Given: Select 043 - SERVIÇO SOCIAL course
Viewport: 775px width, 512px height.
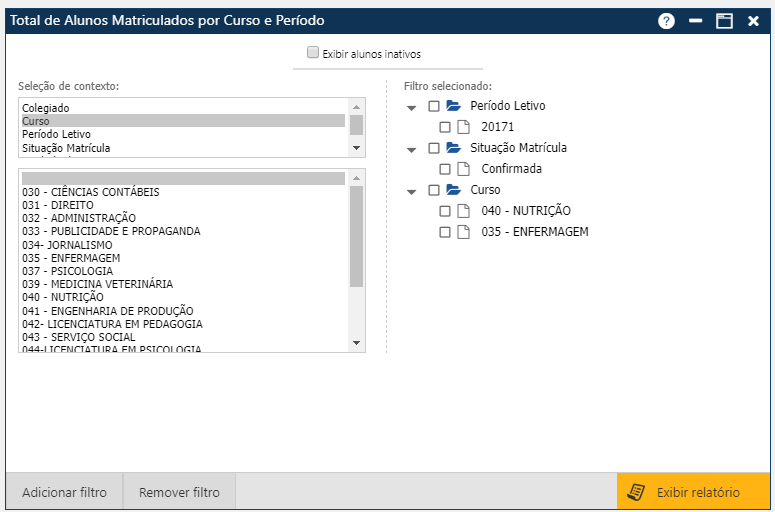Looking at the screenshot, I should [183, 337].
